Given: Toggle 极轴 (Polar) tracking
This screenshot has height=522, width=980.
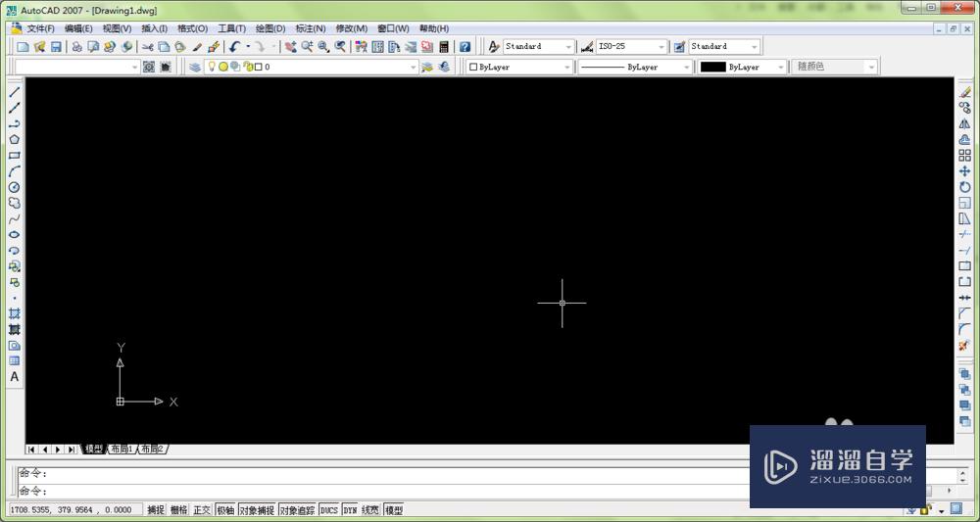Looking at the screenshot, I should pos(225,510).
